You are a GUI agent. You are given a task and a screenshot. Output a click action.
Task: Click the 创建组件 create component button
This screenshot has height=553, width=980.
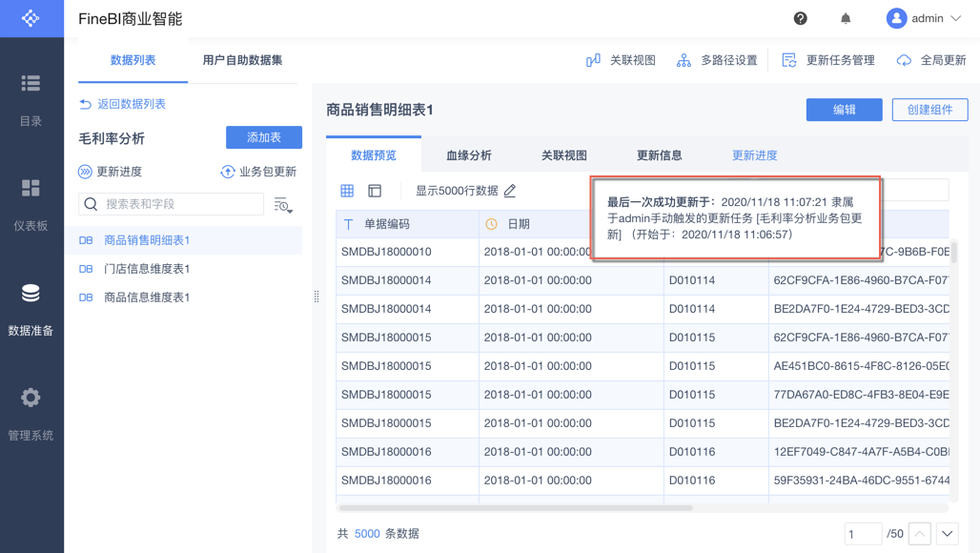(930, 110)
